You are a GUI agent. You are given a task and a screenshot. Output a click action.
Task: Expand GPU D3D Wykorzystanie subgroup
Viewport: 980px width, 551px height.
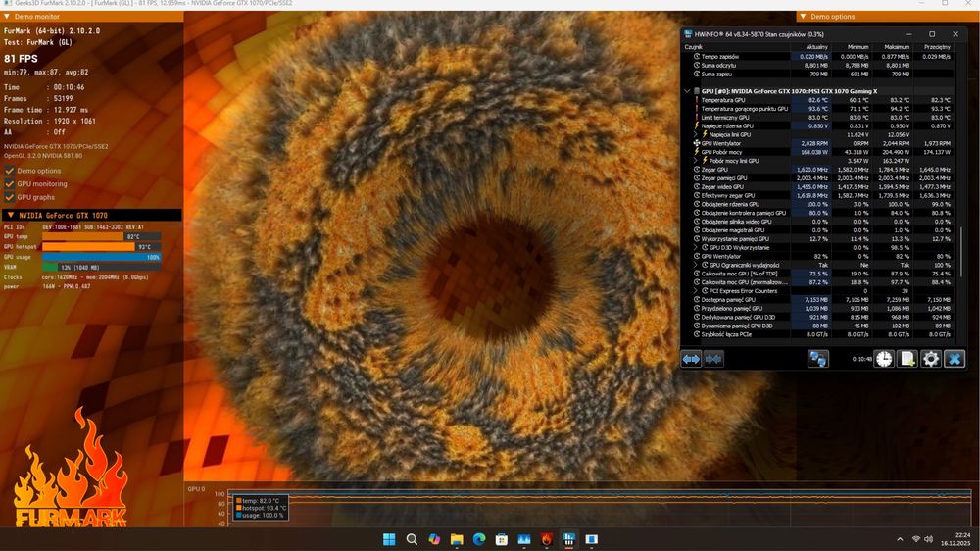pyautogui.click(x=696, y=248)
